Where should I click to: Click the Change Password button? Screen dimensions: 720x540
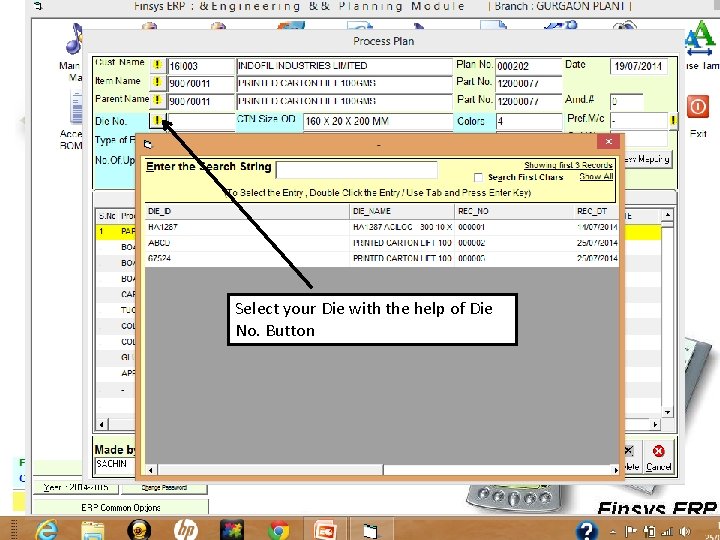(x=164, y=488)
